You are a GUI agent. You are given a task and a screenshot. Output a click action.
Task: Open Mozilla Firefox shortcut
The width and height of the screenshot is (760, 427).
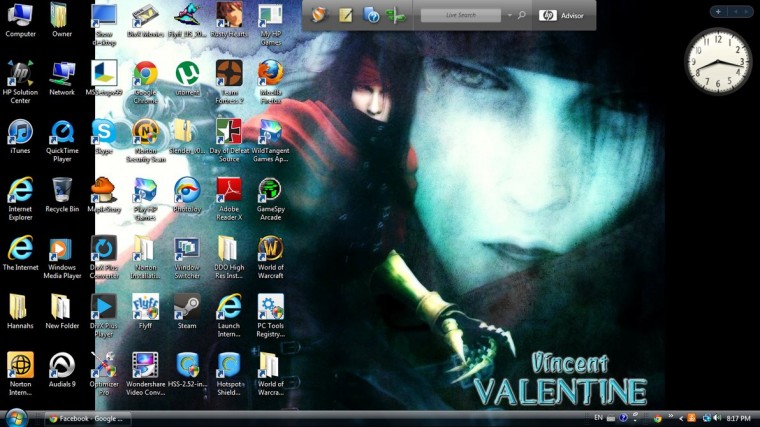[x=270, y=82]
